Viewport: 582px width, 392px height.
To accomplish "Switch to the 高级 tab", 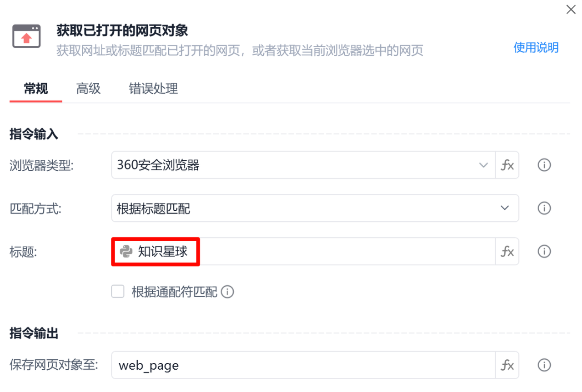I will [88, 89].
